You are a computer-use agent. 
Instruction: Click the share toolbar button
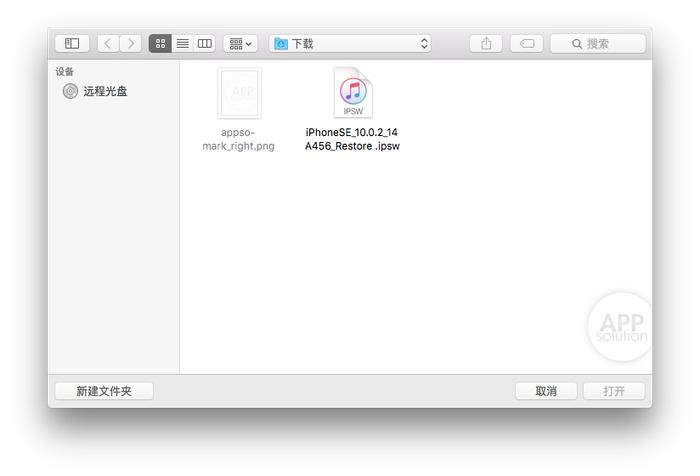point(486,43)
